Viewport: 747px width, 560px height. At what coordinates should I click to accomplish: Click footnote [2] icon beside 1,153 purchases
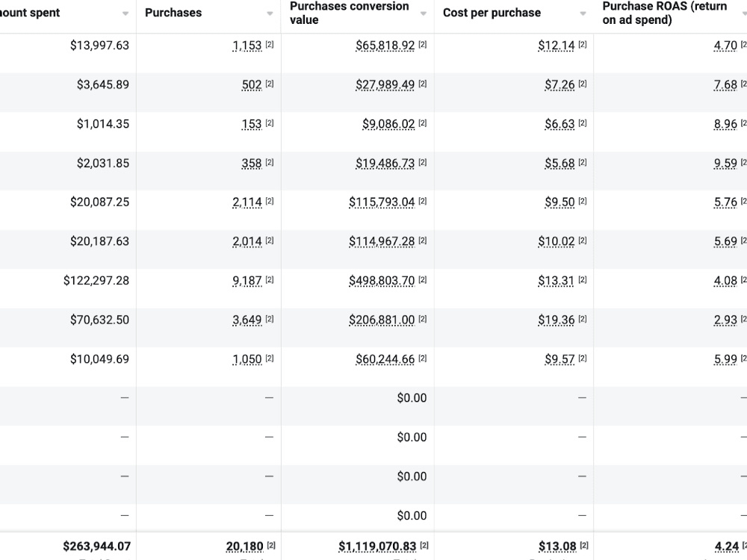pos(270,45)
